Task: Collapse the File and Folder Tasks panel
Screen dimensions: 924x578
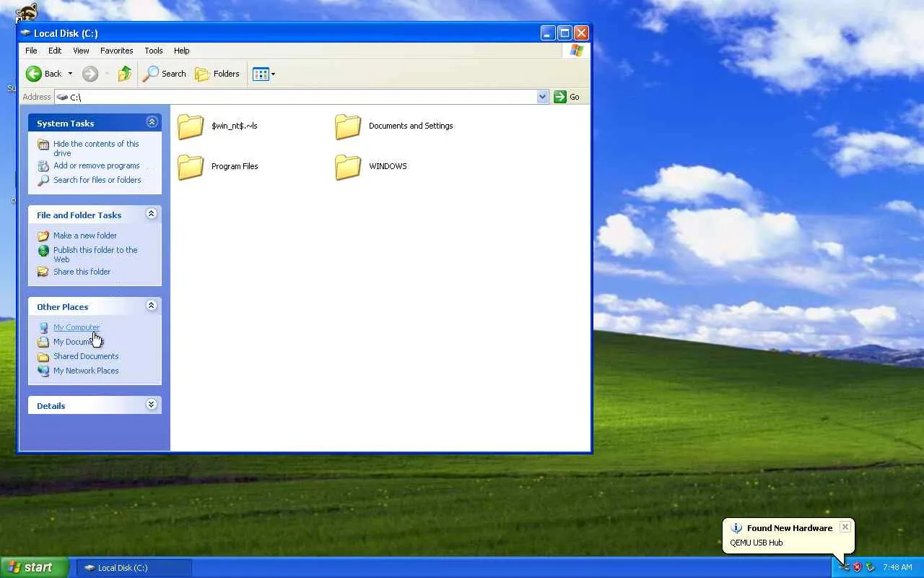Action: point(152,214)
